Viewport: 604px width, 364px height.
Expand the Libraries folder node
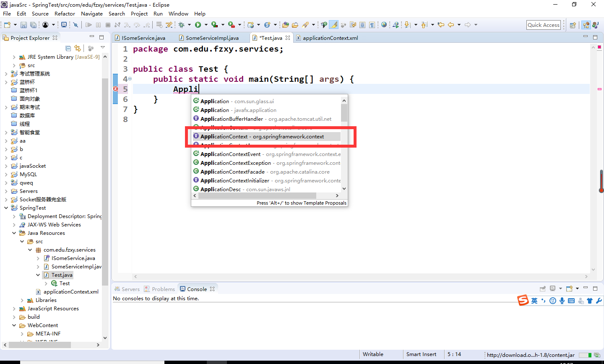click(x=22, y=300)
